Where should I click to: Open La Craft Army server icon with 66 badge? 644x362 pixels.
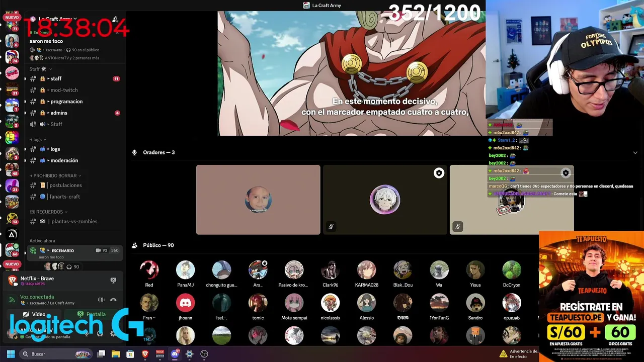(12, 250)
